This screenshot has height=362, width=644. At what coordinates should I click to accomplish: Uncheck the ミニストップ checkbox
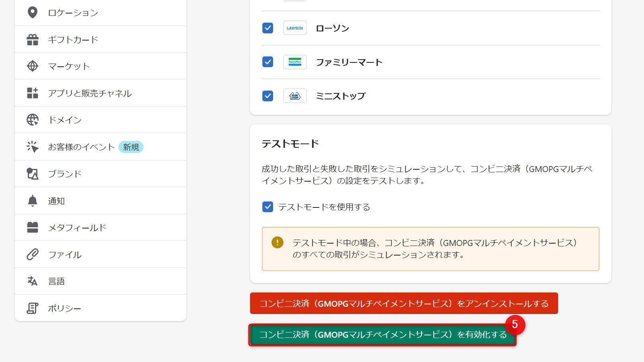[x=267, y=96]
